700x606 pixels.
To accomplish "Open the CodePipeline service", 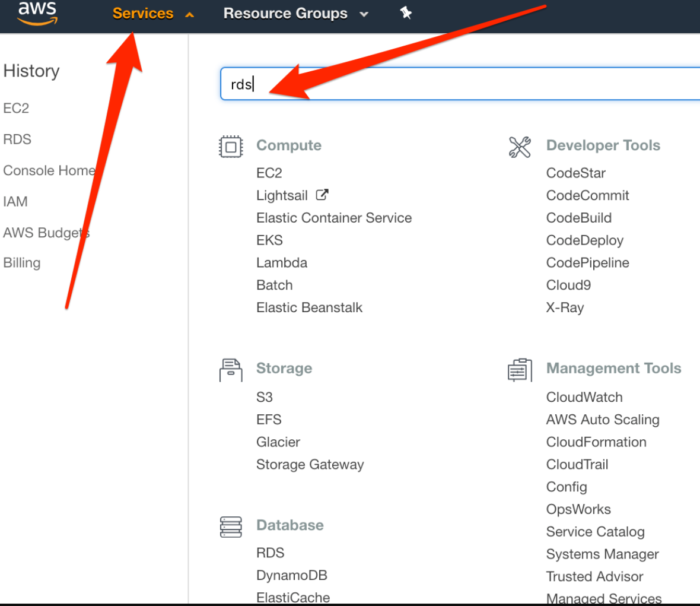I will pyautogui.click(x=587, y=263).
